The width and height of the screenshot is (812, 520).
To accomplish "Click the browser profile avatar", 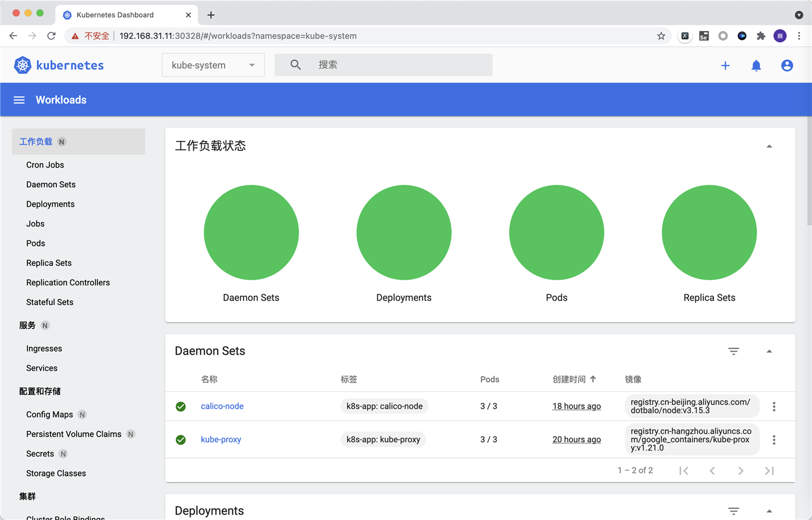I will click(x=780, y=36).
